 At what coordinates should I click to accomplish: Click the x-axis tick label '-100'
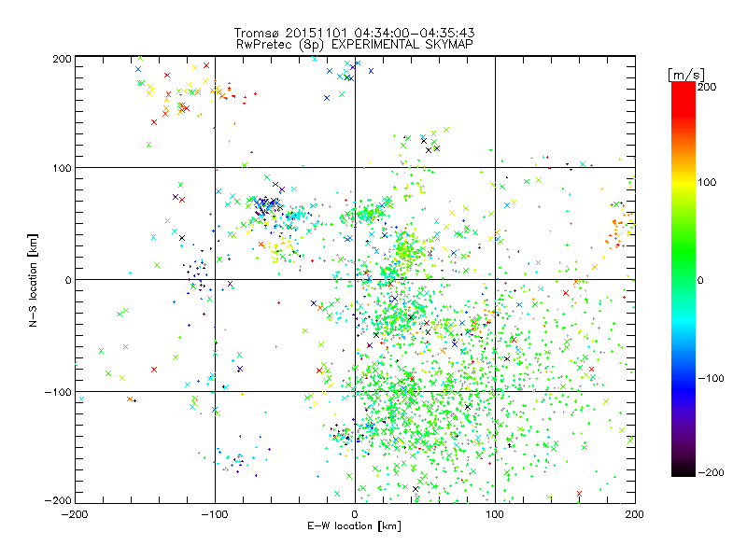[215, 514]
